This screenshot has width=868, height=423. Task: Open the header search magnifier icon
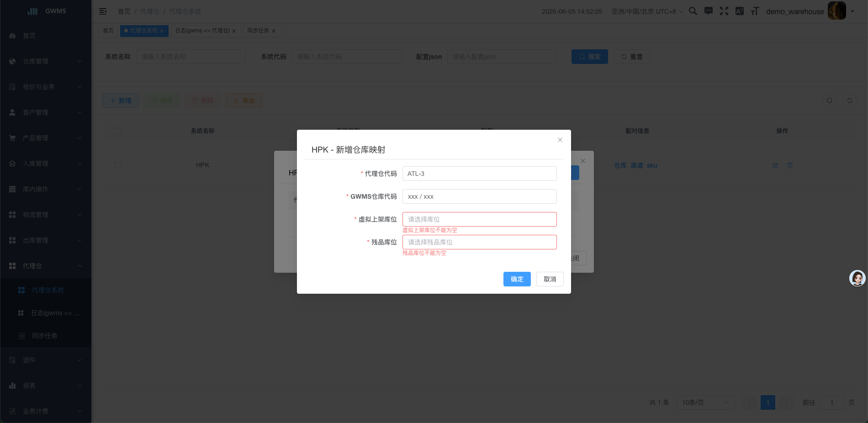click(x=693, y=11)
